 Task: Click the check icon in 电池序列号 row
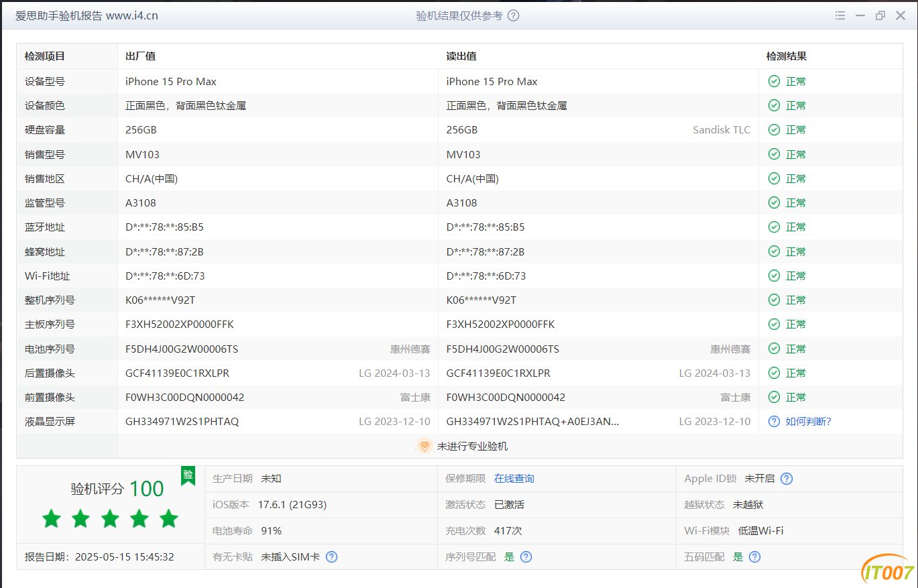coord(774,349)
